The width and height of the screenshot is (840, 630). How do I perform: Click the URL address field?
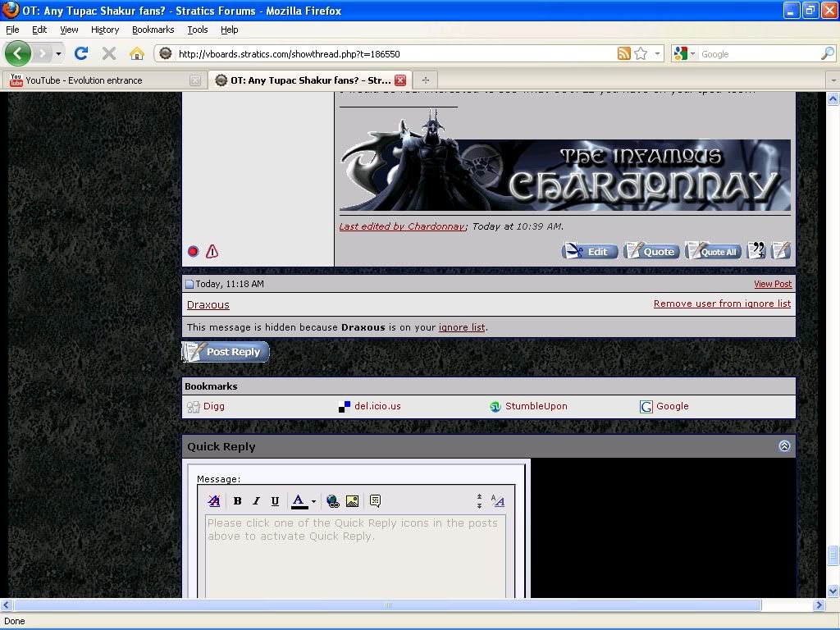point(395,54)
